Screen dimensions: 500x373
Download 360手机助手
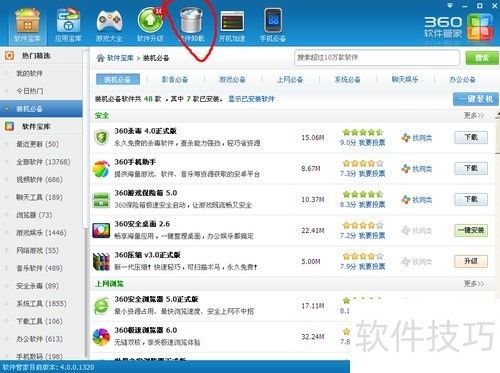[x=471, y=168]
